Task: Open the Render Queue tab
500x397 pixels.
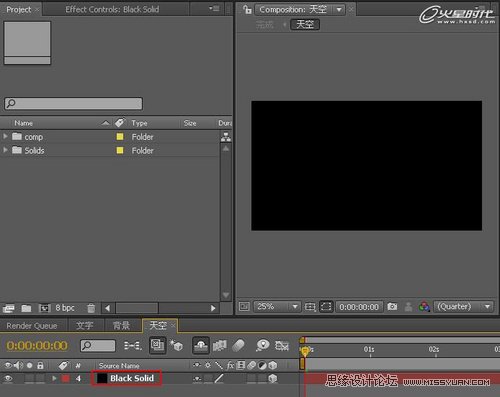Action: point(32,326)
